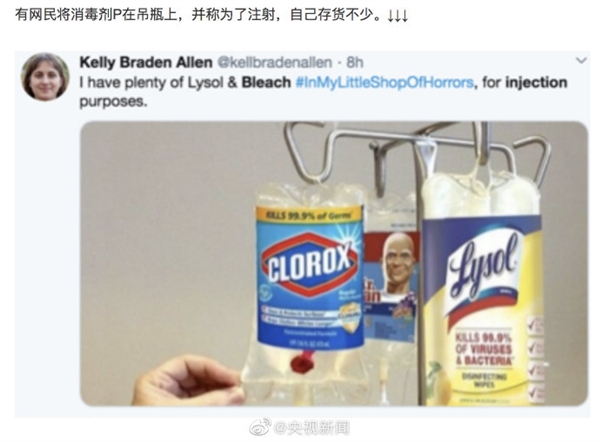Click the tweet text starting with I have plenty
The height and width of the screenshot is (442, 600).
pyautogui.click(x=323, y=92)
